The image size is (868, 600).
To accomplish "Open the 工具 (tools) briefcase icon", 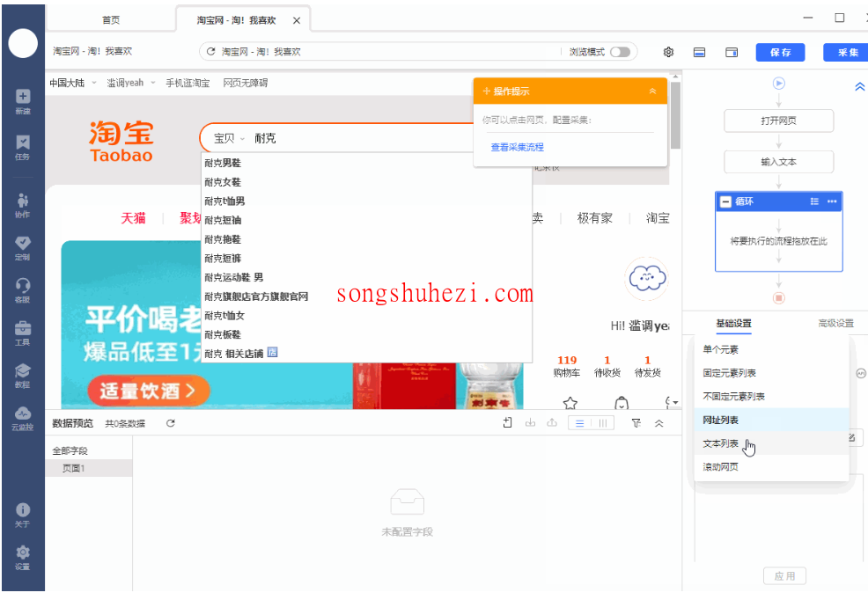I will (23, 333).
